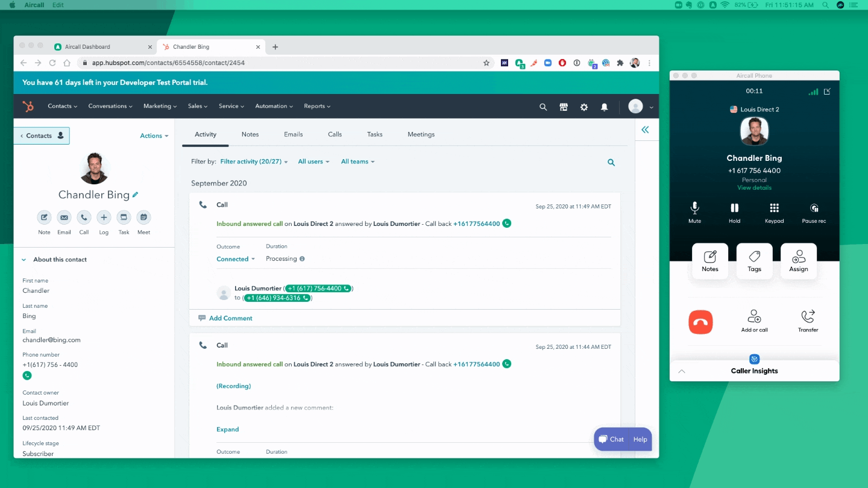Viewport: 868px width, 488px height.
Task: Click the Log activity icon under Chandler Bing
Action: tap(104, 218)
